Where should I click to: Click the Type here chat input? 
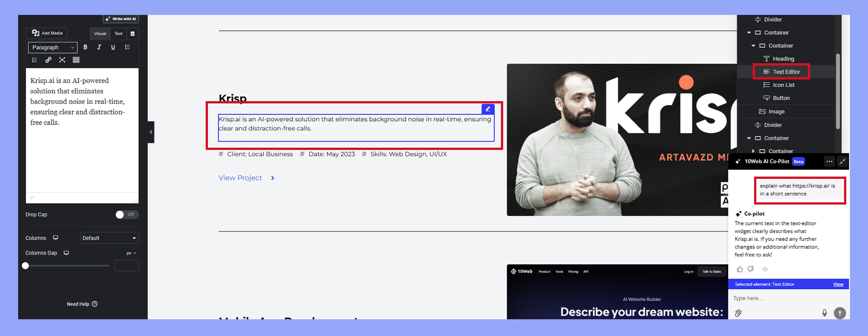(788, 298)
